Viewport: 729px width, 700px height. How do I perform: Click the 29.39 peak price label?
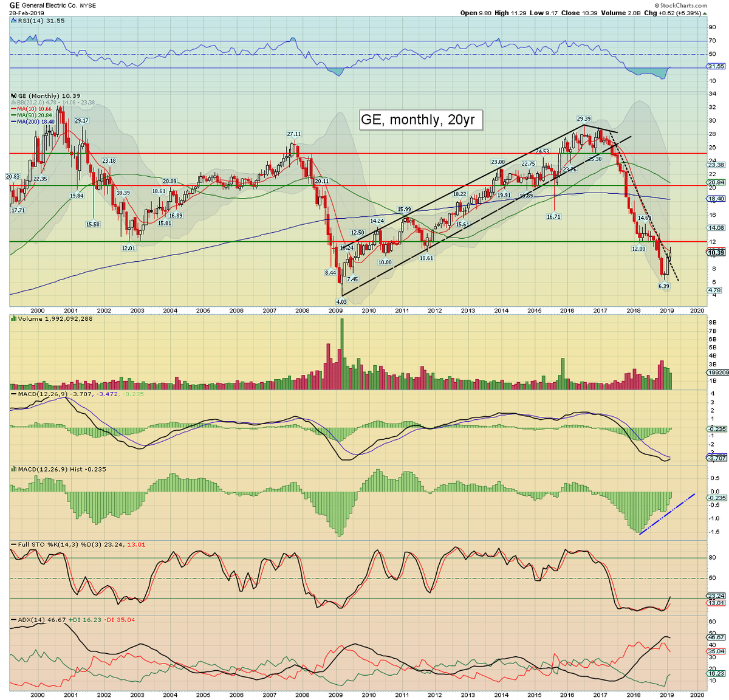[x=584, y=119]
